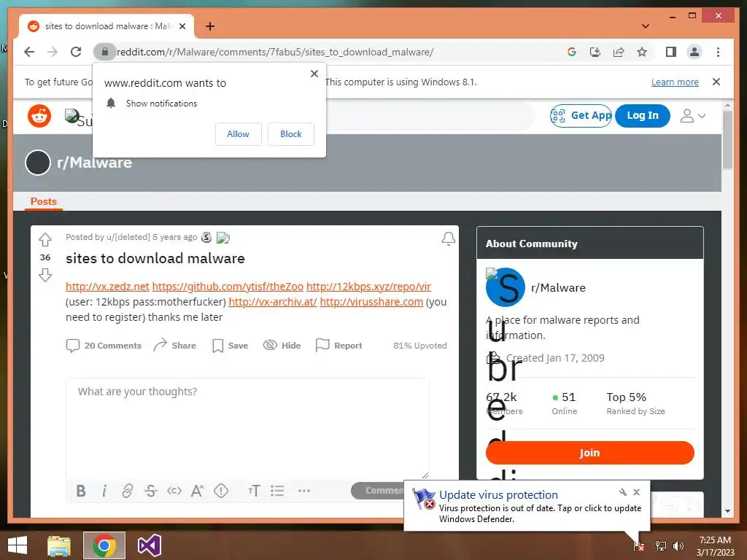Viewport: 747px width, 560px height.
Task: Apply strikethrough in the comment editor
Action: pos(150,491)
